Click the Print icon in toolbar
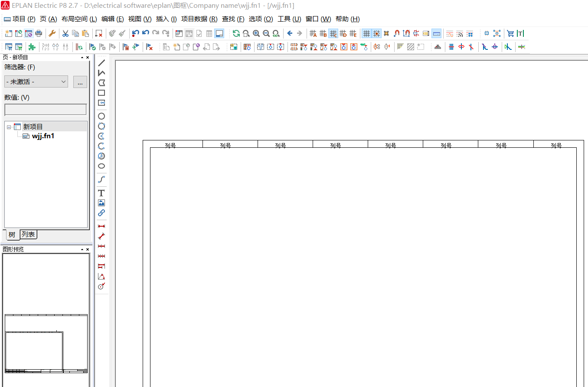The width and height of the screenshot is (588, 387). coord(39,33)
